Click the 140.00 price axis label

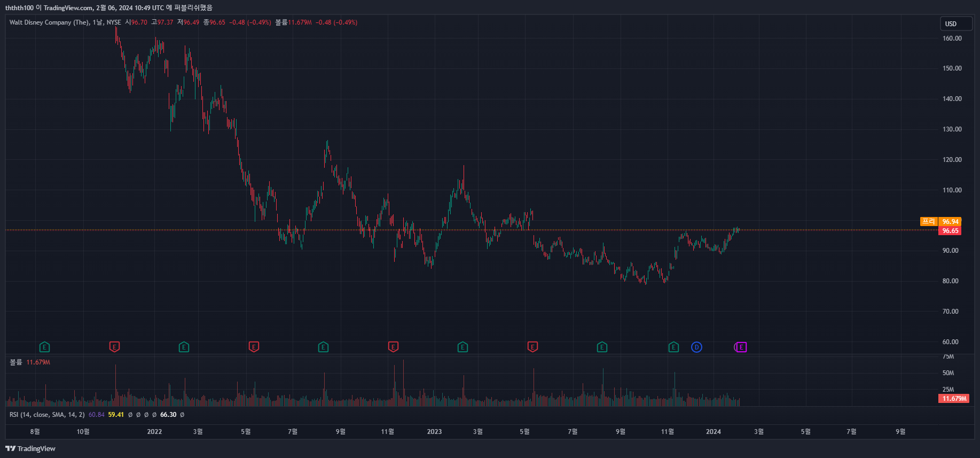point(952,99)
